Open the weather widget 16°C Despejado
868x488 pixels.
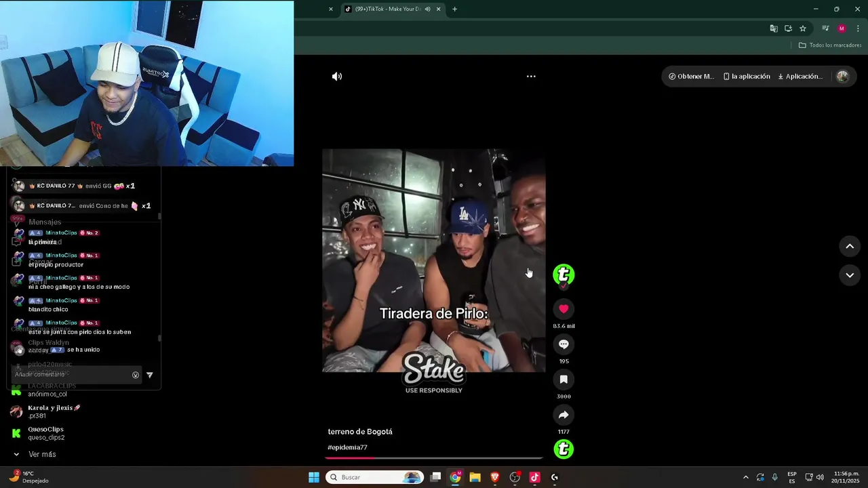click(29, 477)
